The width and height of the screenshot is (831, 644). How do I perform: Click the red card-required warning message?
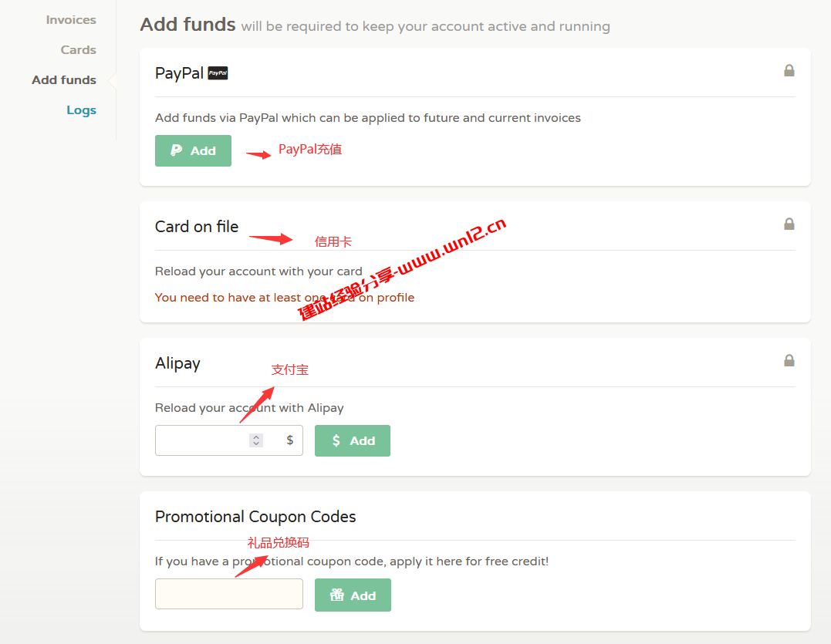click(x=284, y=298)
